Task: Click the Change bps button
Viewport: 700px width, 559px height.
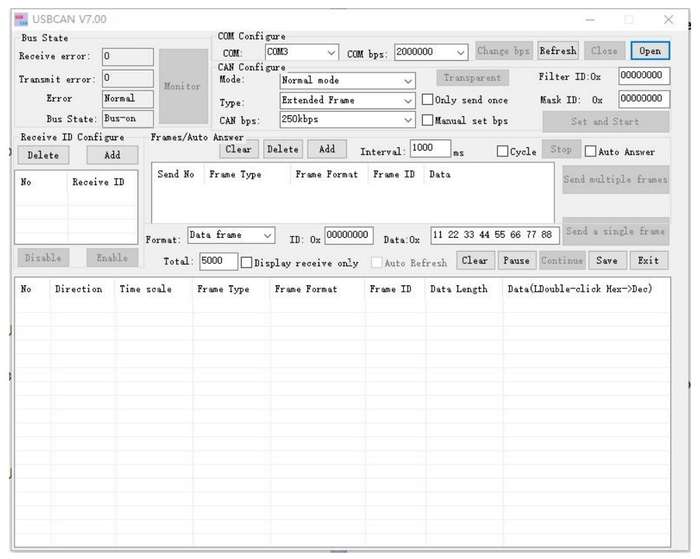Action: pos(503,51)
